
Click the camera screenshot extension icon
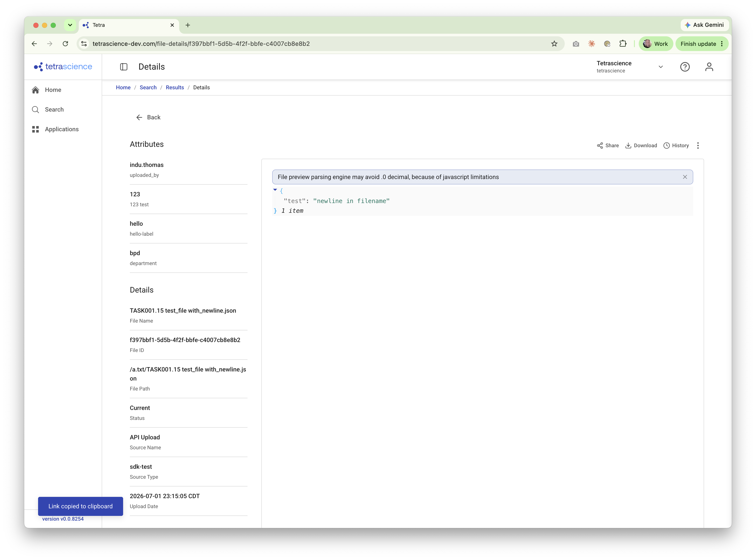[x=576, y=44]
